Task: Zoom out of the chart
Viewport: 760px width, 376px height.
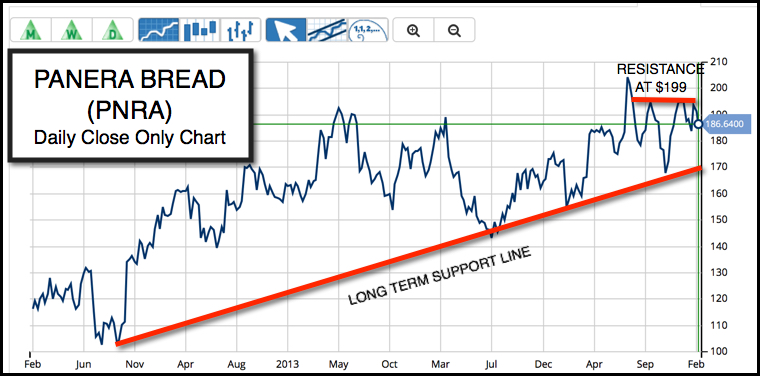Action: [454, 30]
